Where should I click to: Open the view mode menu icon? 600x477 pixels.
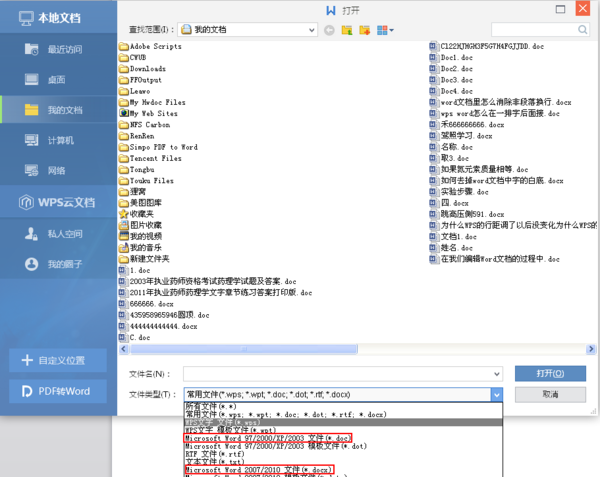[x=385, y=30]
